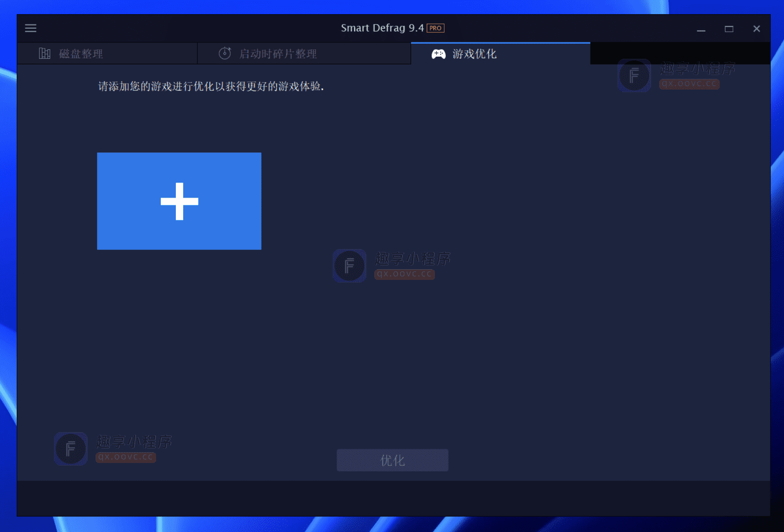Select the 游戏优化 tab

(501, 54)
